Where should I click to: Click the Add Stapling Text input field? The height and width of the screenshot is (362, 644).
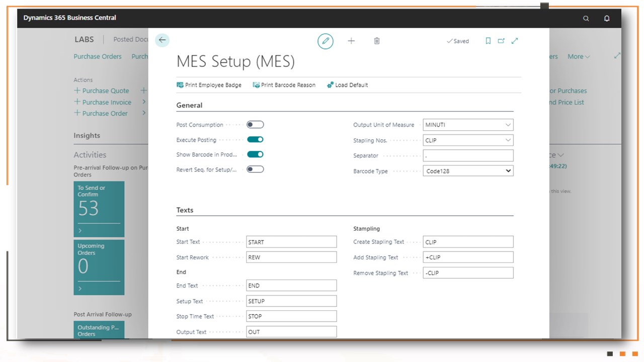tap(468, 257)
